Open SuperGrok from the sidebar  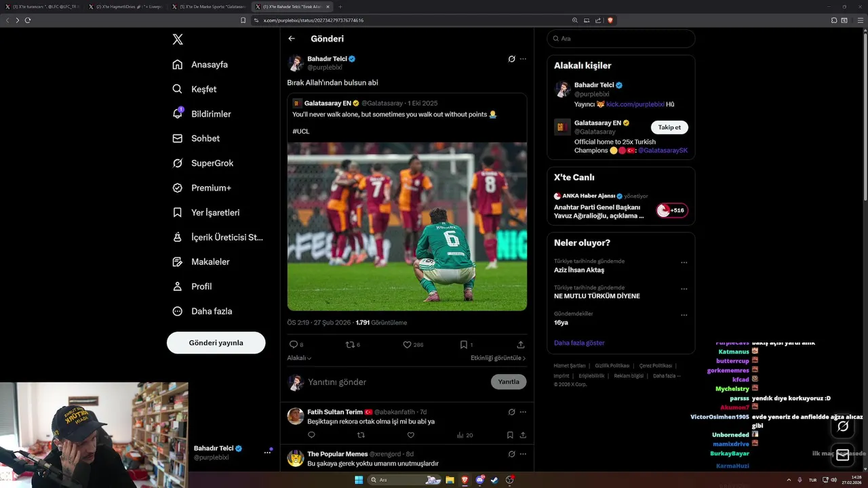click(x=203, y=163)
